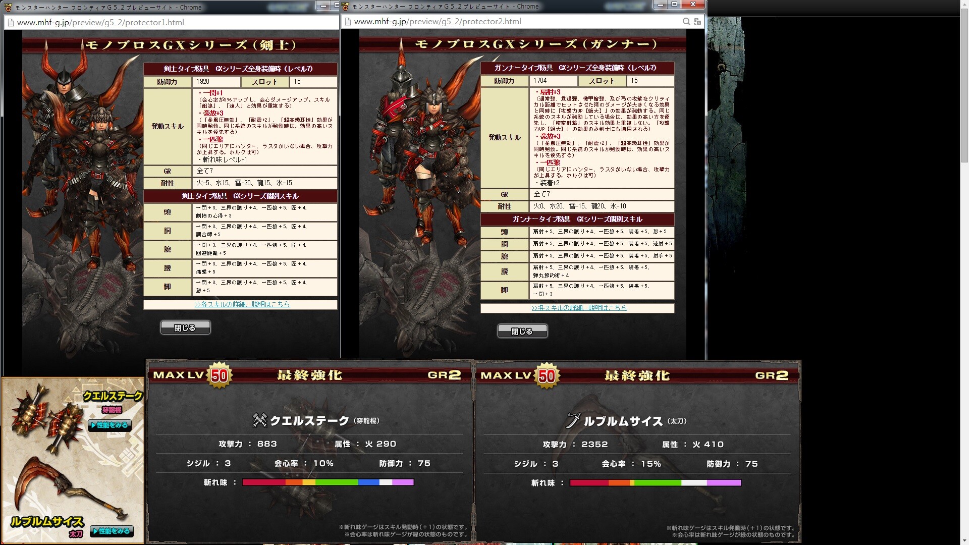980x545 pixels.
Task: Click 全て7 GR value in the 剣士 table
Action: coord(204,171)
